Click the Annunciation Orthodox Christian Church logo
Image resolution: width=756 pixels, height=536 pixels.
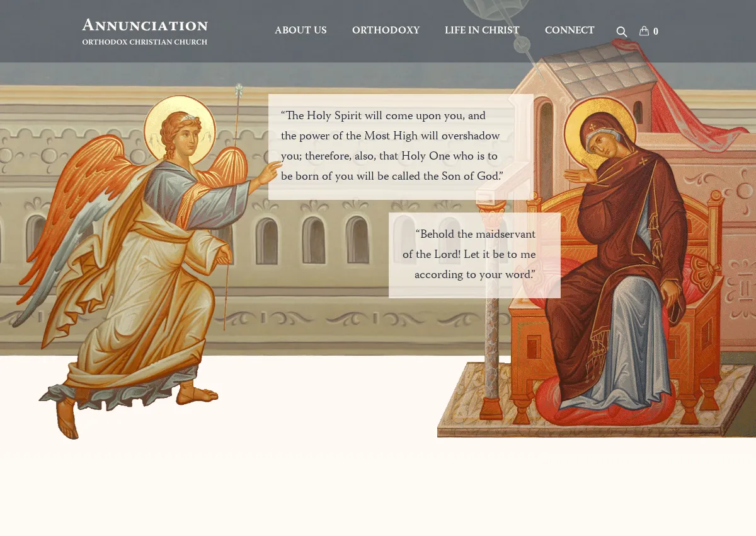click(145, 32)
